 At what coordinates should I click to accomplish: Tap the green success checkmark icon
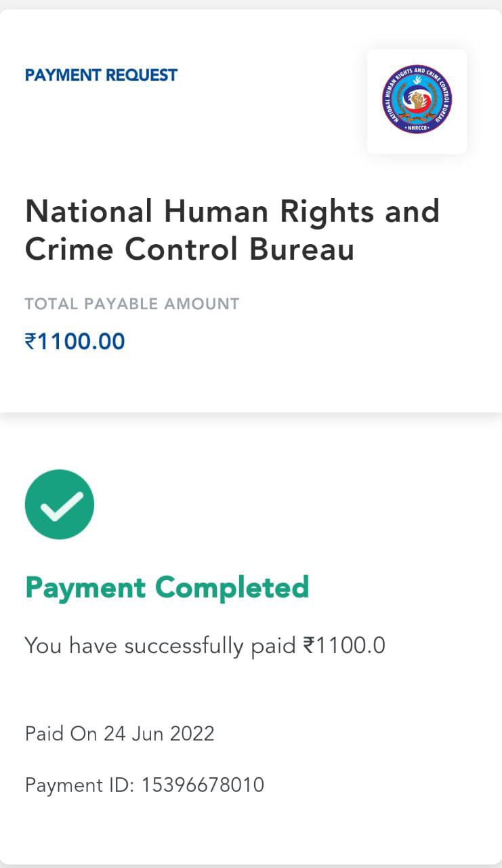[60, 505]
